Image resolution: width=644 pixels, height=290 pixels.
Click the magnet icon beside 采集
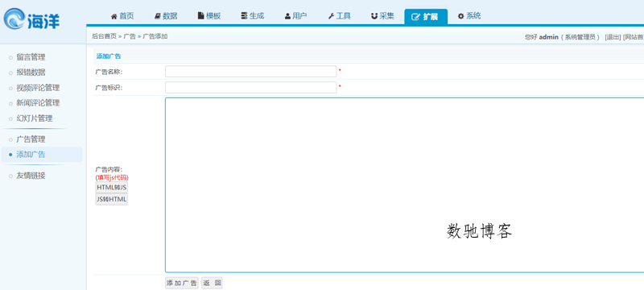click(374, 16)
